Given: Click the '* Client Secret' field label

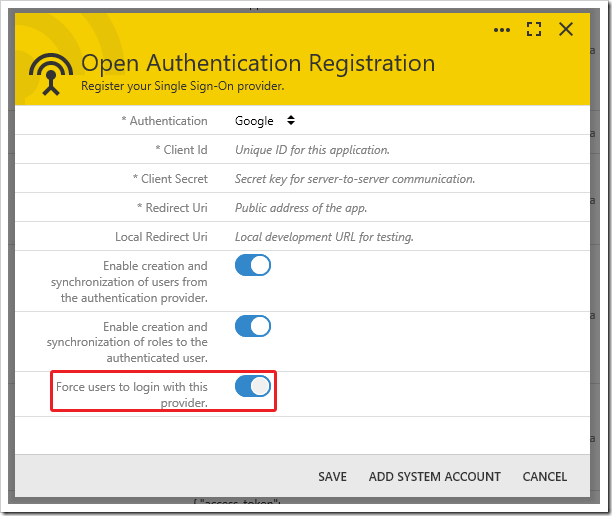Looking at the screenshot, I should 170,179.
